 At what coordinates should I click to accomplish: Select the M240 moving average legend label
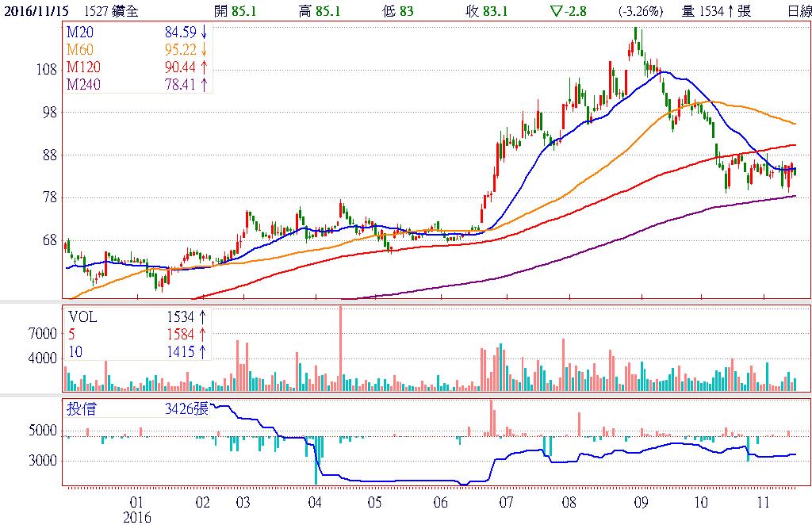pyautogui.click(x=83, y=82)
